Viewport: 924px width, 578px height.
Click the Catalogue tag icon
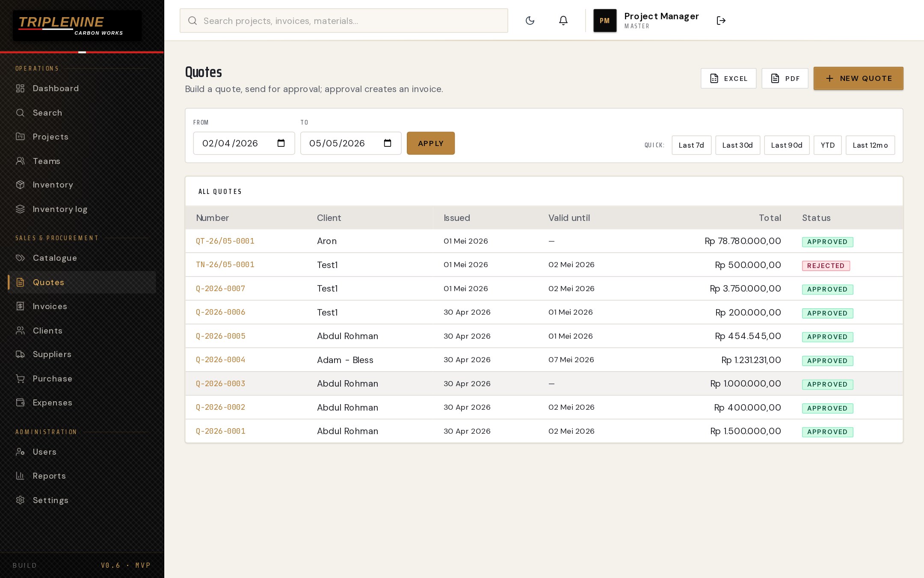point(20,258)
